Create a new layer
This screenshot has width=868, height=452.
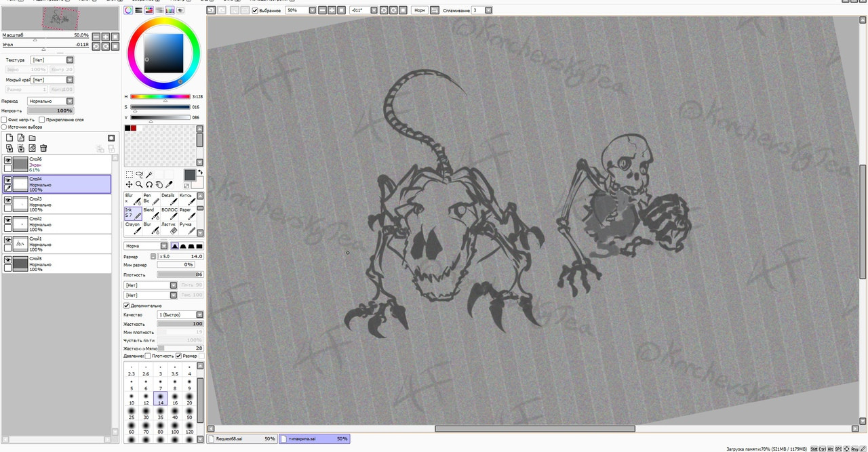(x=9, y=138)
